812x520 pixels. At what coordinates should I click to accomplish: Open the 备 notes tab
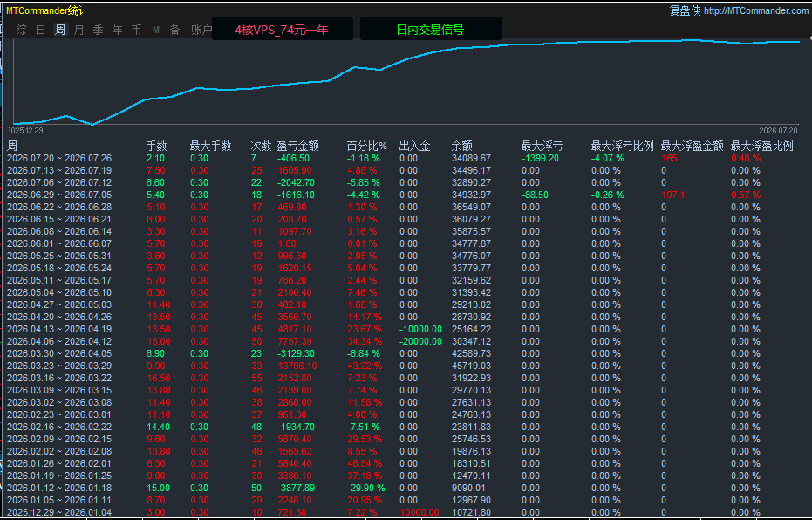175,30
